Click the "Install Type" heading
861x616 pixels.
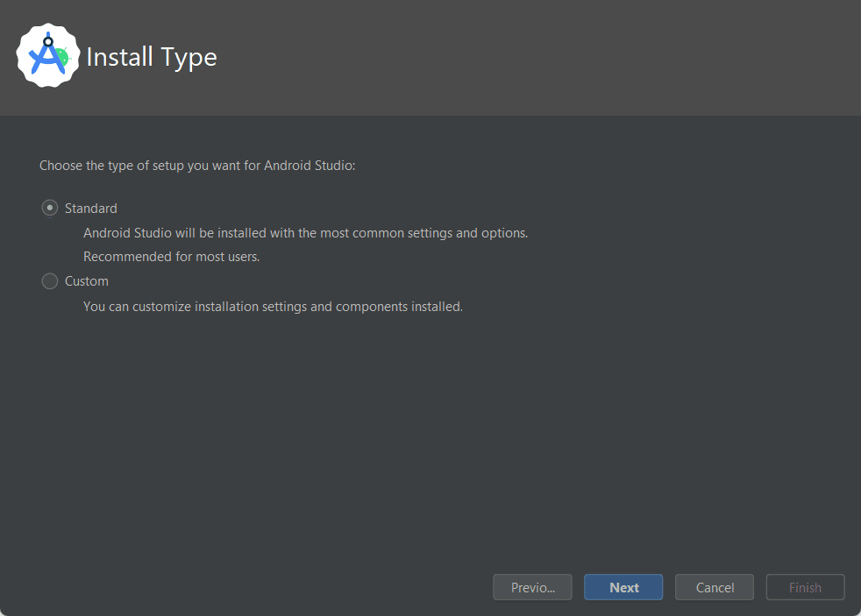point(152,57)
